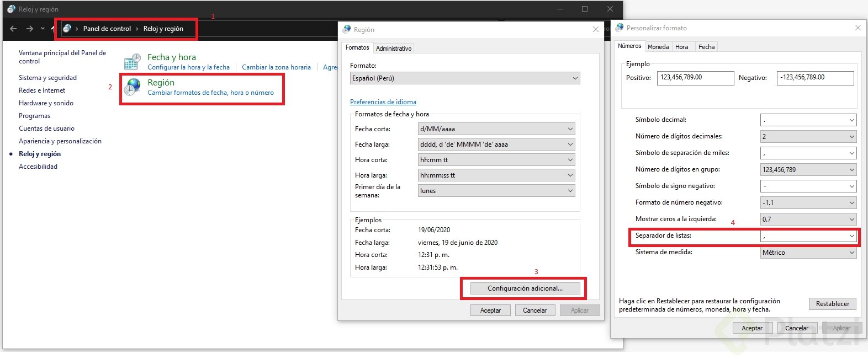
Task: Open the Fecha y hora calendar icon
Action: click(133, 62)
